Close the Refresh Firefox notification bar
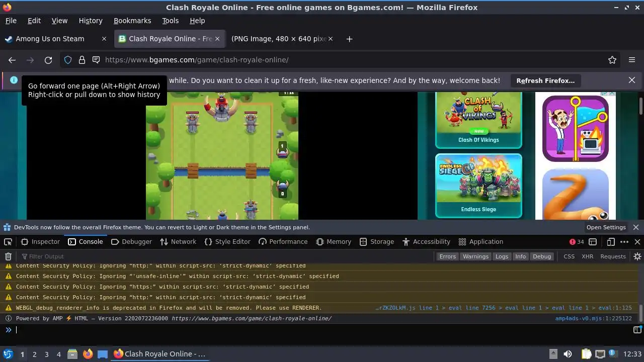 pos(632,80)
